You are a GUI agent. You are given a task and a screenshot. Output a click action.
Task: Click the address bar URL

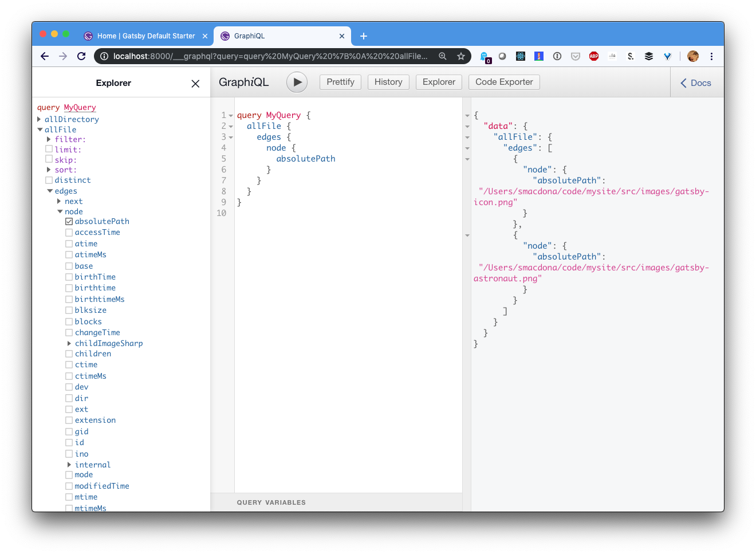[270, 56]
